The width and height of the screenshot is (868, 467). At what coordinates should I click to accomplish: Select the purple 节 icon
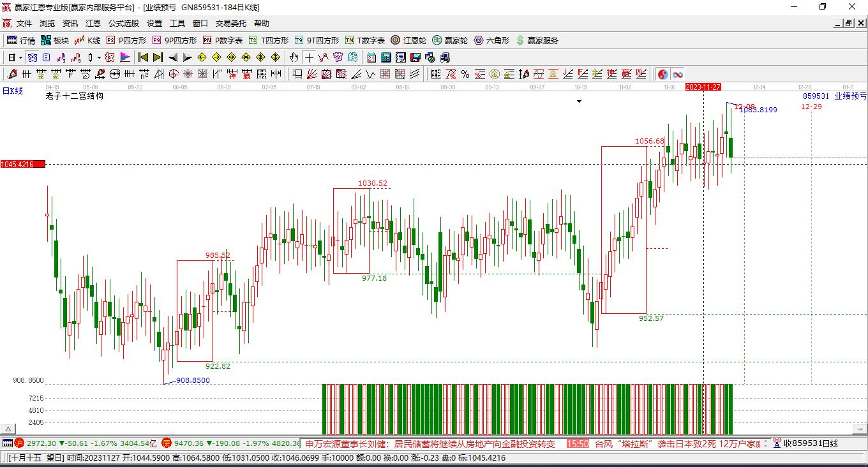pyautogui.click(x=338, y=57)
